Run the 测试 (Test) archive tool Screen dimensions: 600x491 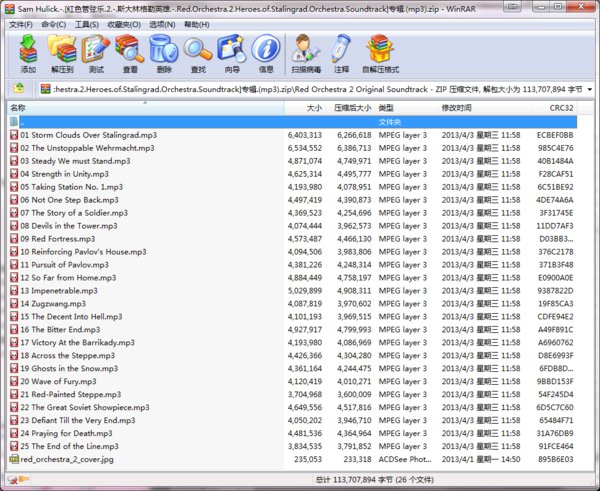[96, 53]
